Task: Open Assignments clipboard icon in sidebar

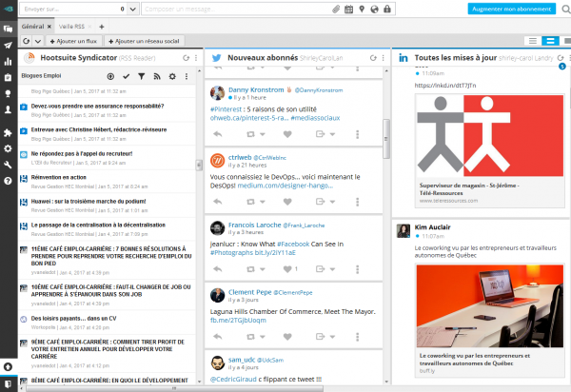Action: click(x=8, y=77)
